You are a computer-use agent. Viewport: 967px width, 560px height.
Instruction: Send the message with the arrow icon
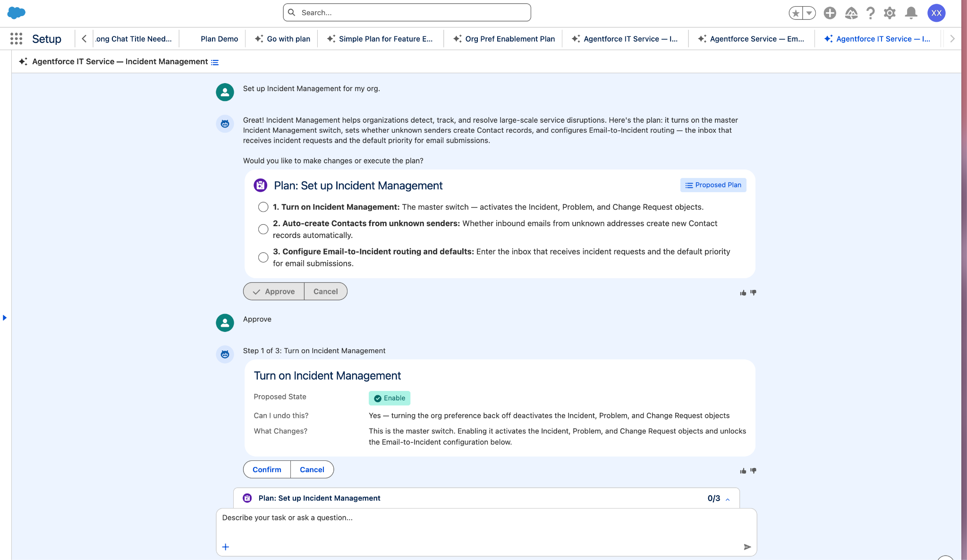coord(747,547)
